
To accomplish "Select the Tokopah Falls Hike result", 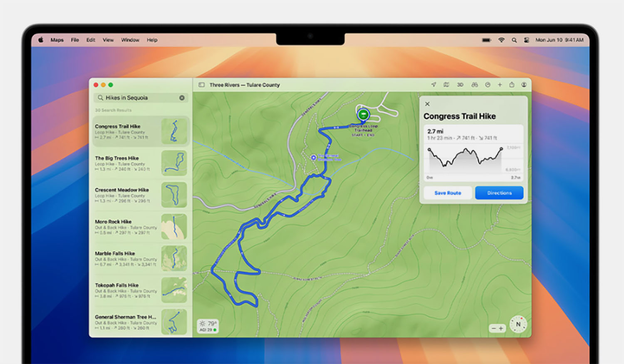I will (141, 290).
